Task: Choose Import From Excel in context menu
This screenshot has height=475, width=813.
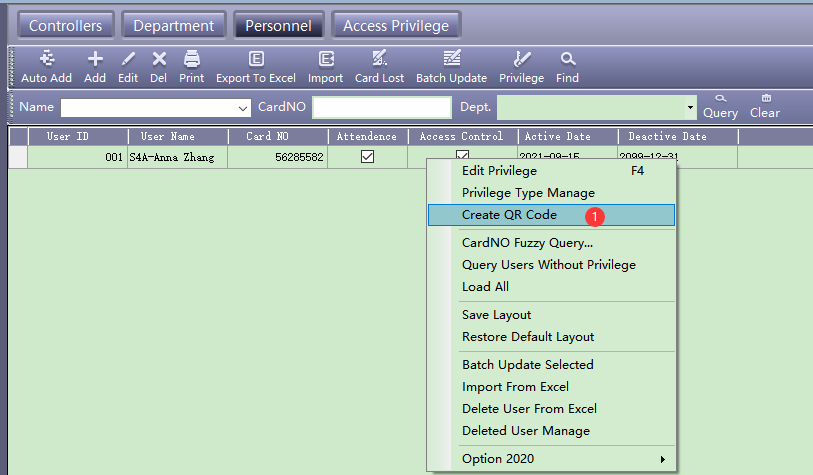Action: pyautogui.click(x=515, y=387)
